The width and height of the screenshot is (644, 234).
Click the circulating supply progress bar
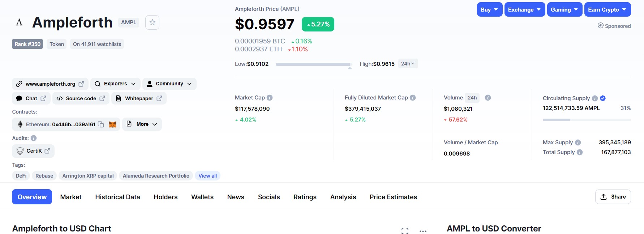[587, 120]
